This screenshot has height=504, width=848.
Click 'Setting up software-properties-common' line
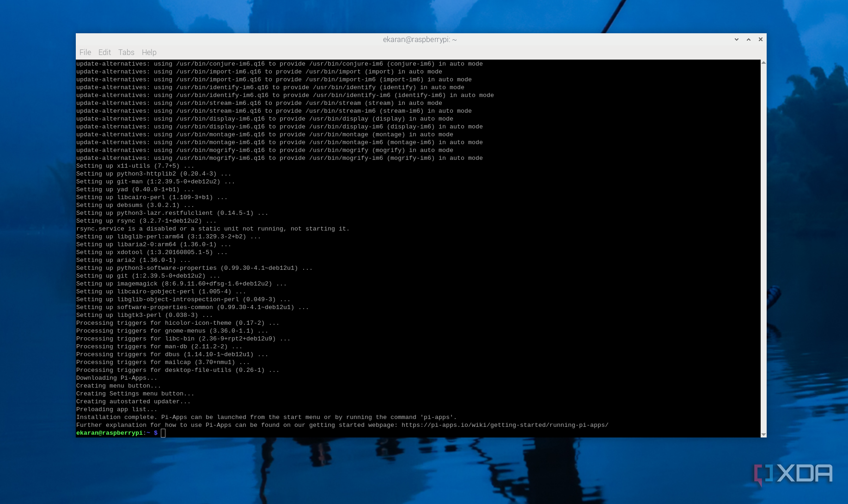(193, 307)
